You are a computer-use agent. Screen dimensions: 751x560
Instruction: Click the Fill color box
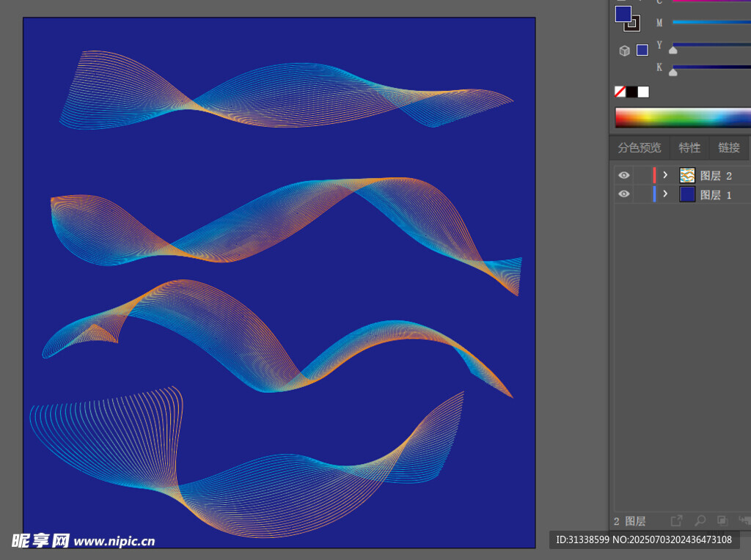623,14
